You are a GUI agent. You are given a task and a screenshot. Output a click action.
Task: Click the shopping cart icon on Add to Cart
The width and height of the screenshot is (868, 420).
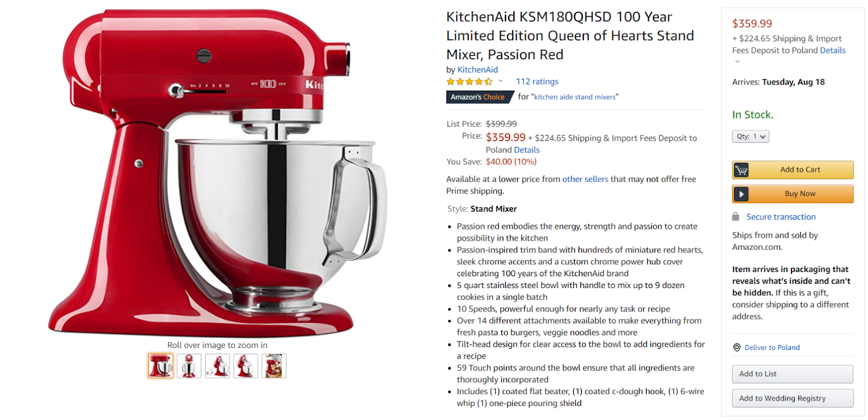click(741, 170)
